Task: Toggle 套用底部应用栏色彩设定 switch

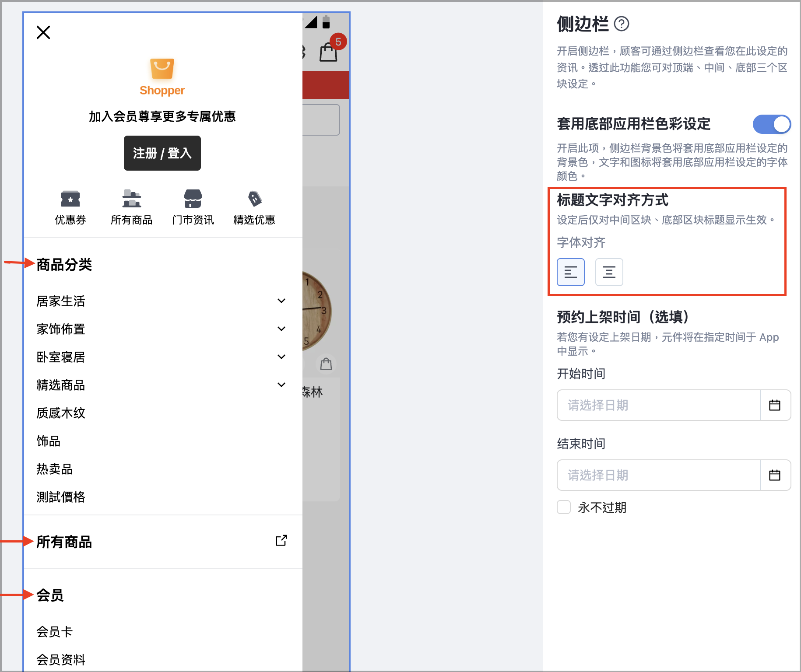Action: (772, 124)
